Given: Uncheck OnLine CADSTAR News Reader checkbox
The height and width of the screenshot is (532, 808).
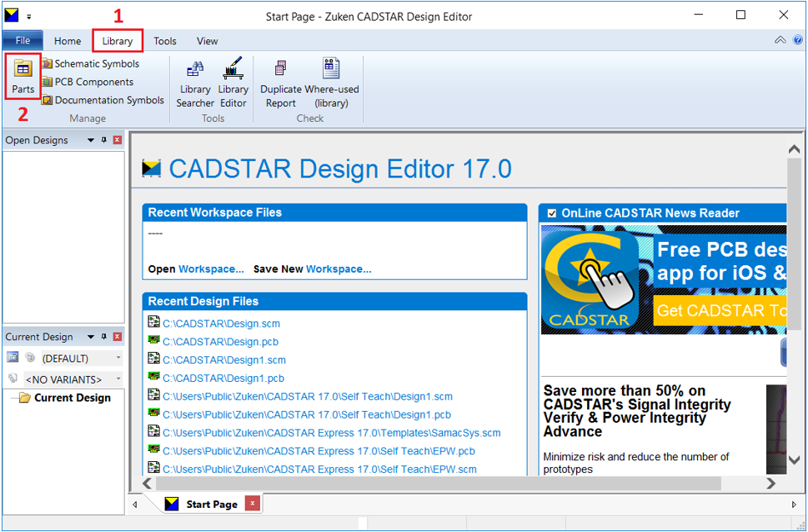Looking at the screenshot, I should [552, 213].
